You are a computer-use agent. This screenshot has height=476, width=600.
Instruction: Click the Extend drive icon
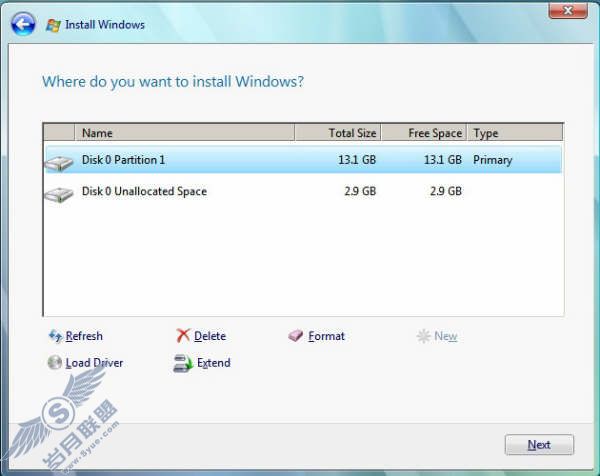point(183,363)
